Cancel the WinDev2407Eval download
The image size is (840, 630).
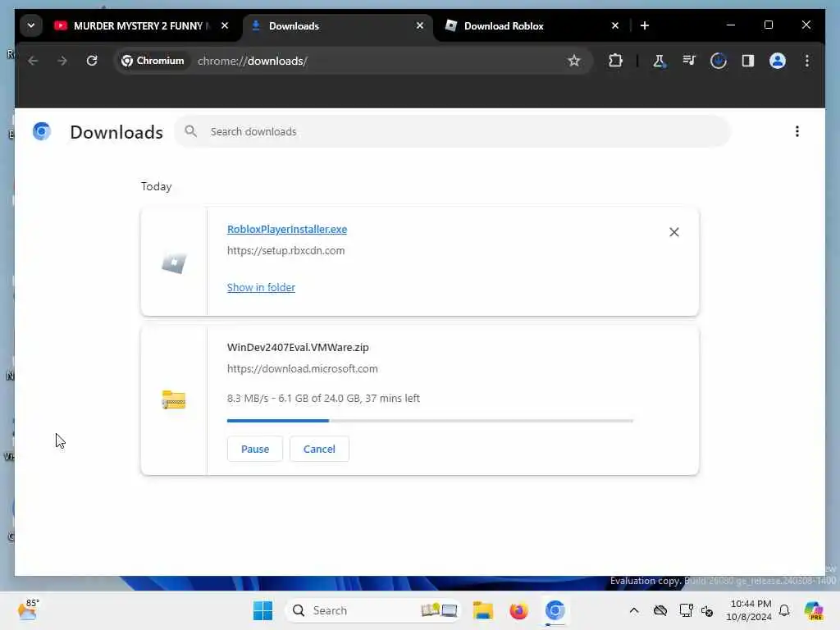[x=319, y=449]
